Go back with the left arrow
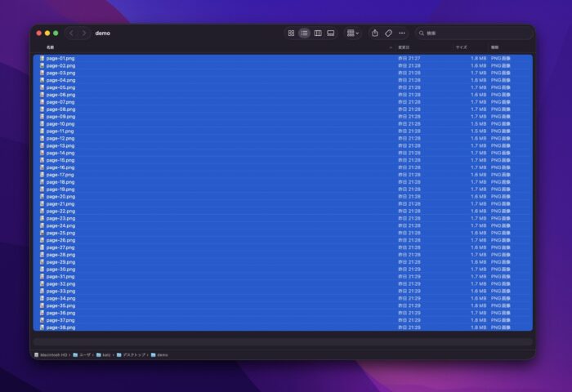The height and width of the screenshot is (392, 572). (71, 33)
